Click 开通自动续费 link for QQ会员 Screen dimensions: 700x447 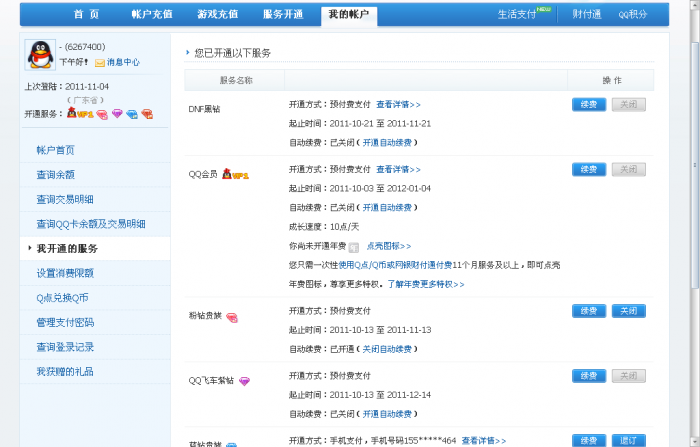[x=387, y=208]
